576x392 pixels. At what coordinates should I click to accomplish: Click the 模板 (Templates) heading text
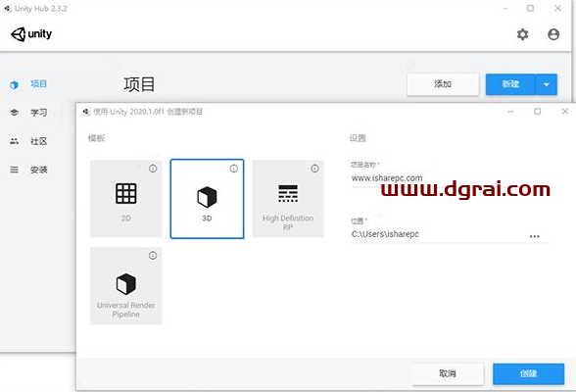[96, 138]
